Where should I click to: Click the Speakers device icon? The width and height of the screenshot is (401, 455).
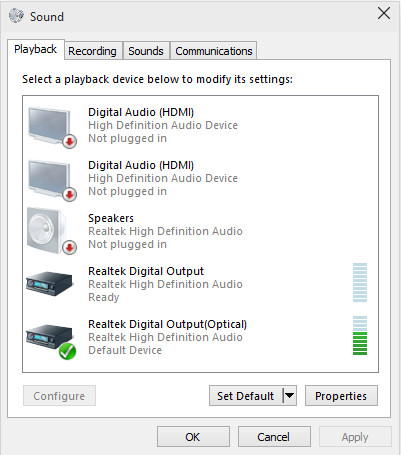point(52,231)
